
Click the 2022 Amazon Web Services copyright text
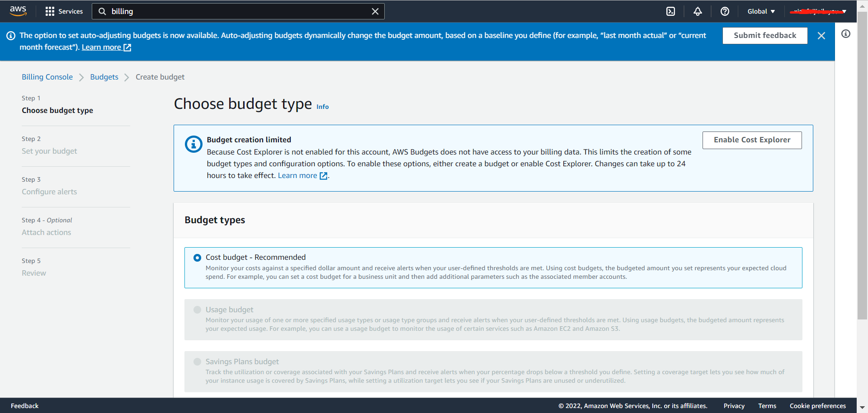(x=632, y=406)
